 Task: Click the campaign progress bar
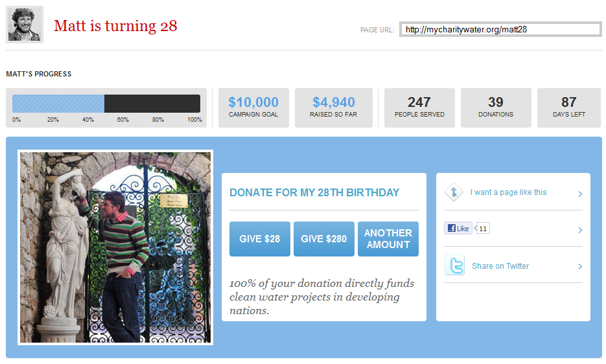click(x=106, y=104)
